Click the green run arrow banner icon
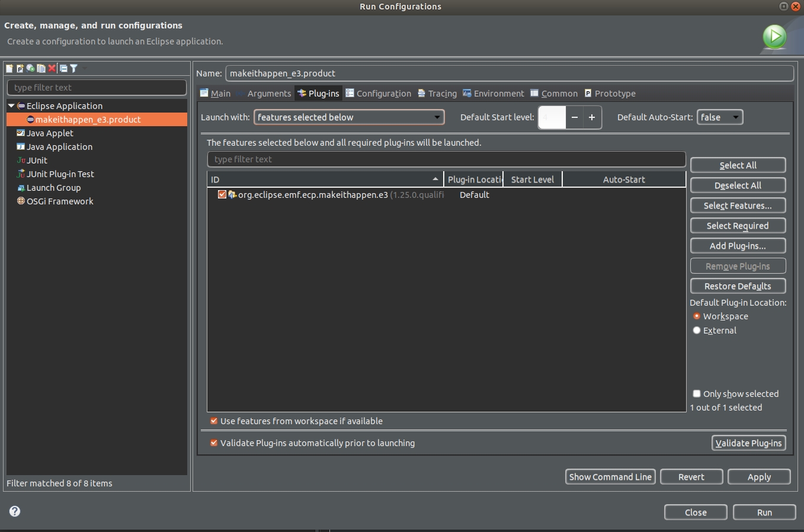 (x=774, y=37)
